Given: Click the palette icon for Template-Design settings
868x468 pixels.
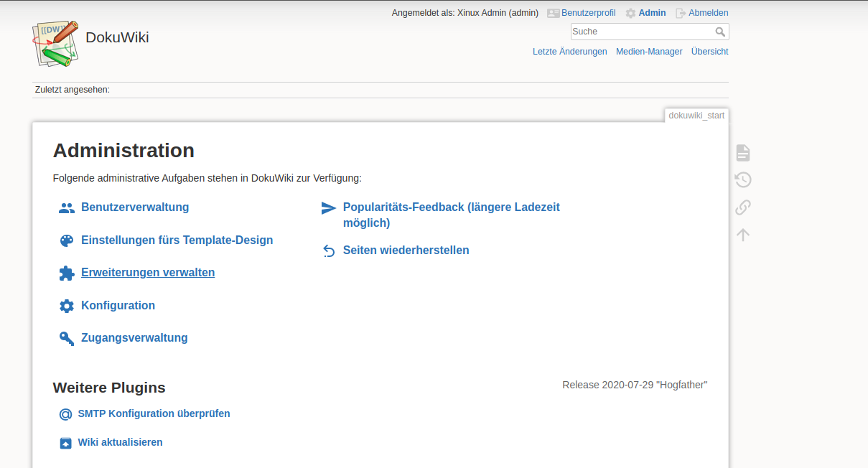Looking at the screenshot, I should (x=66, y=240).
